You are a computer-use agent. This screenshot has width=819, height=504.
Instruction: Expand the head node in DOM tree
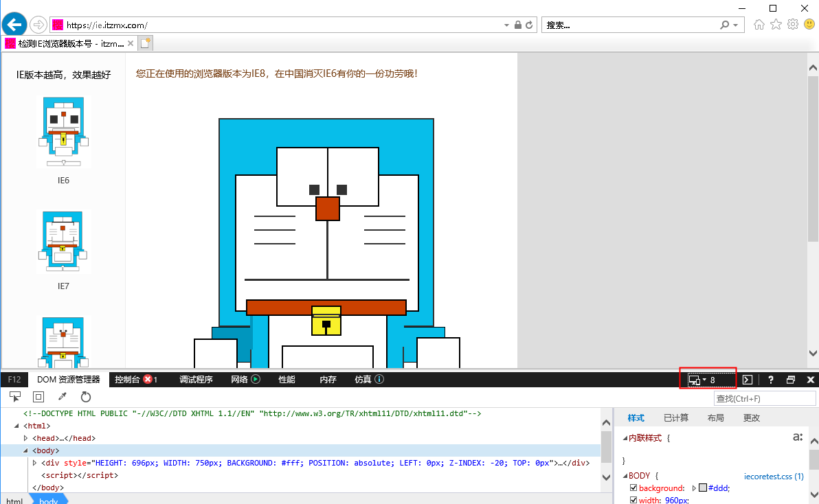[25, 438]
